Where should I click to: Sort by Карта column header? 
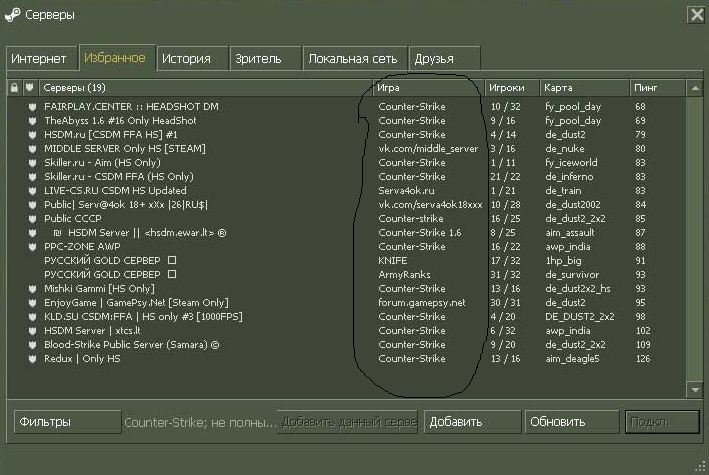[585, 87]
